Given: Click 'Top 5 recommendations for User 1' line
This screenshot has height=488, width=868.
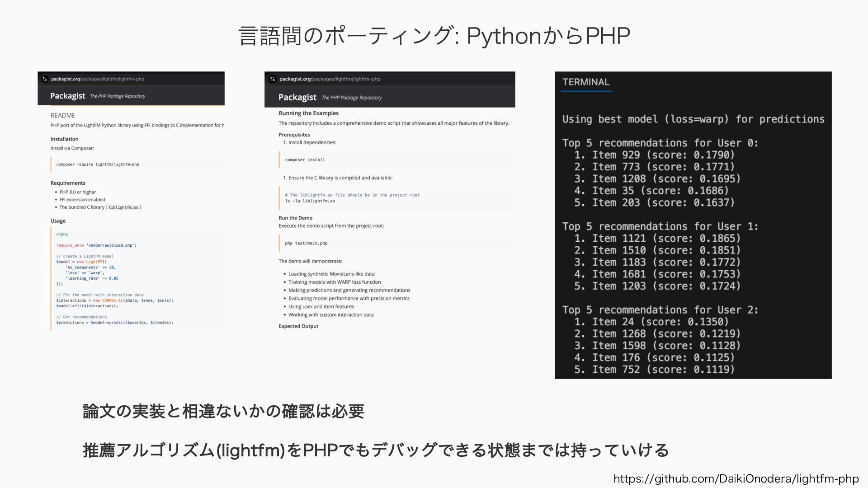Looking at the screenshot, I should [660, 226].
